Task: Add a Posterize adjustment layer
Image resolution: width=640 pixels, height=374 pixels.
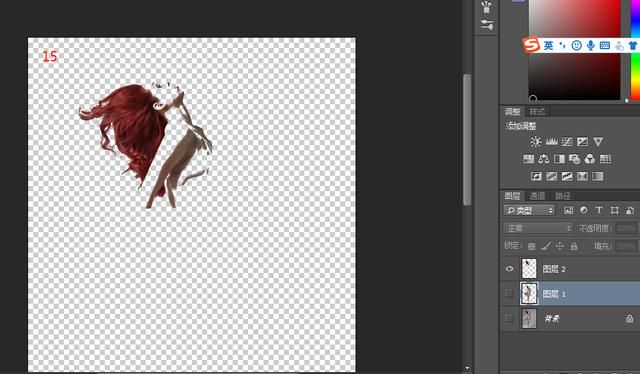Action: 551,176
